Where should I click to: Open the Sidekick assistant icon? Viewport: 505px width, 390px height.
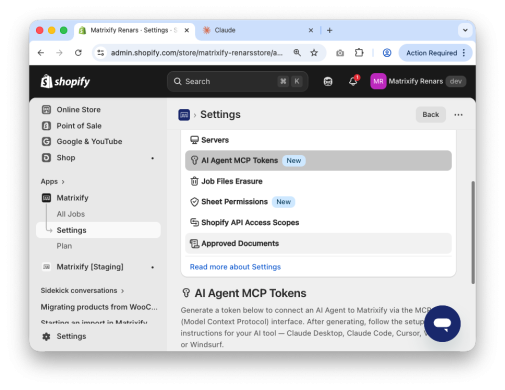click(x=328, y=81)
